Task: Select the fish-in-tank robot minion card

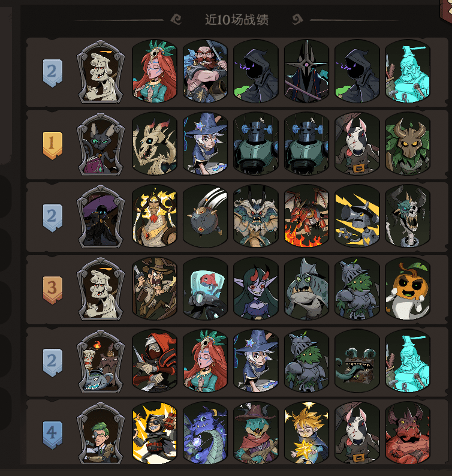Action: click(x=205, y=288)
